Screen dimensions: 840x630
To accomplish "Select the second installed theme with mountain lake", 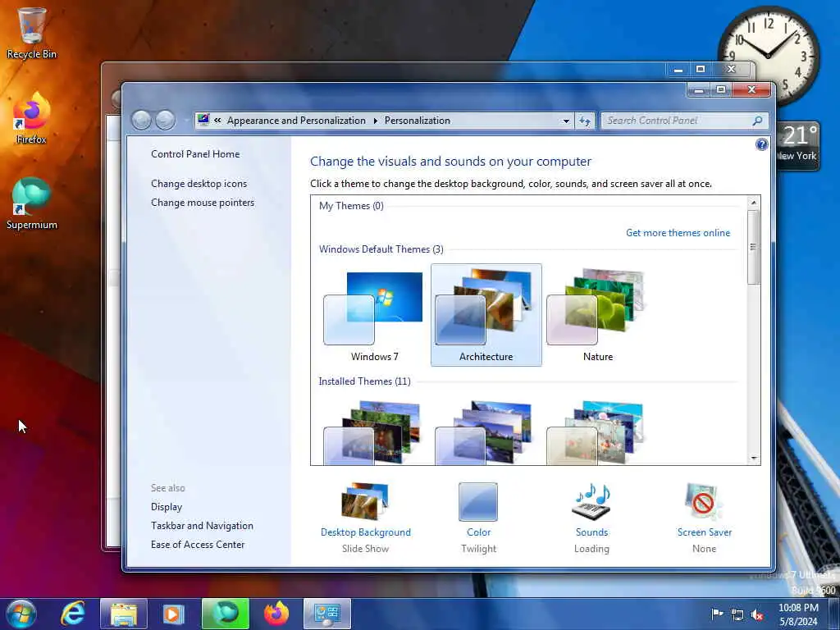I will pyautogui.click(x=486, y=431).
